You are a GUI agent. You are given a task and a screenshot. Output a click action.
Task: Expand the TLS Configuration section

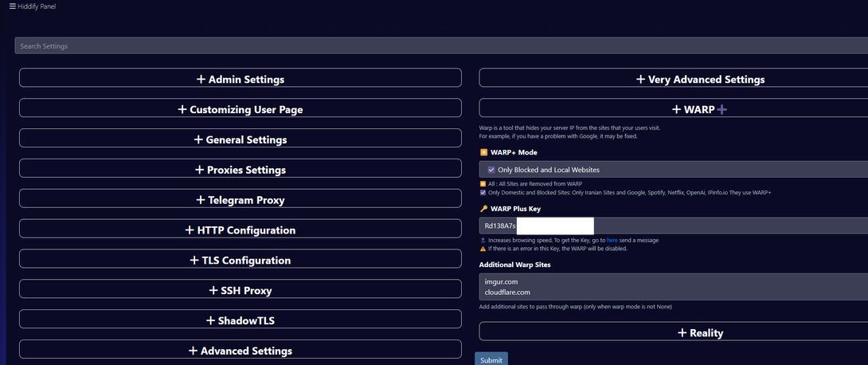(x=240, y=261)
